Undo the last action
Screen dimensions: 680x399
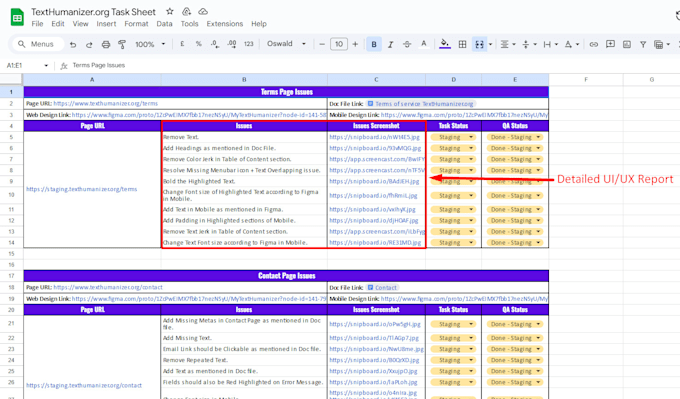click(x=73, y=44)
